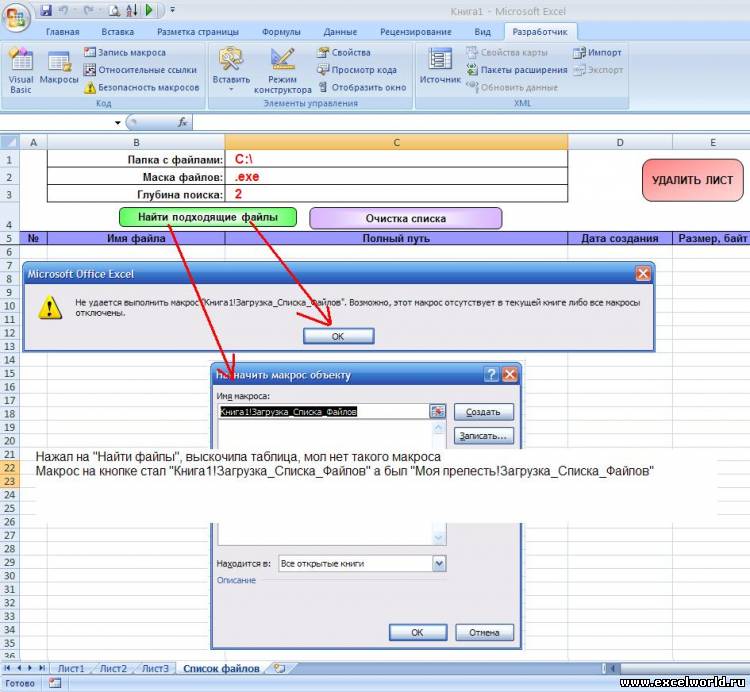Switch to the Вставка tab
This screenshot has width=750, height=692.
coord(118,32)
